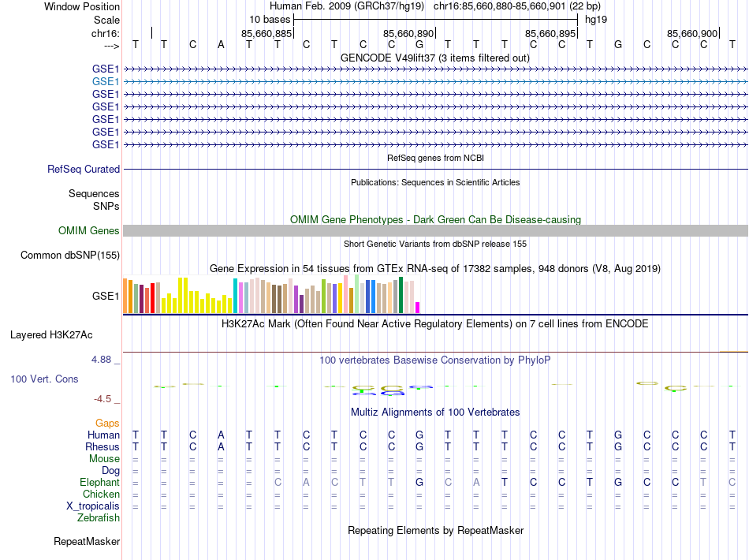Click the 10 bases scale bar
The width and height of the screenshot is (749, 560).
435,19
